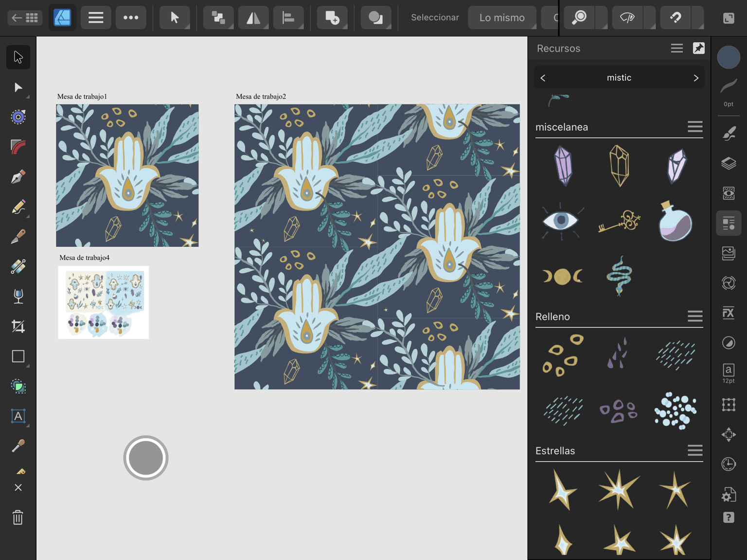Click the toggle UI icon top-right
The height and width of the screenshot is (560, 747).
tap(729, 18)
